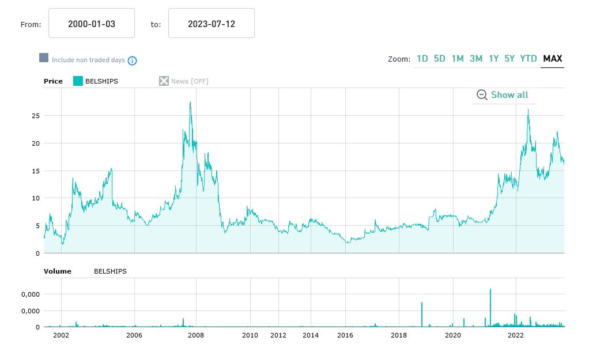Viewport: 604px width, 364px height.
Task: Click the BELSHIPS volume legend label
Action: point(110,271)
